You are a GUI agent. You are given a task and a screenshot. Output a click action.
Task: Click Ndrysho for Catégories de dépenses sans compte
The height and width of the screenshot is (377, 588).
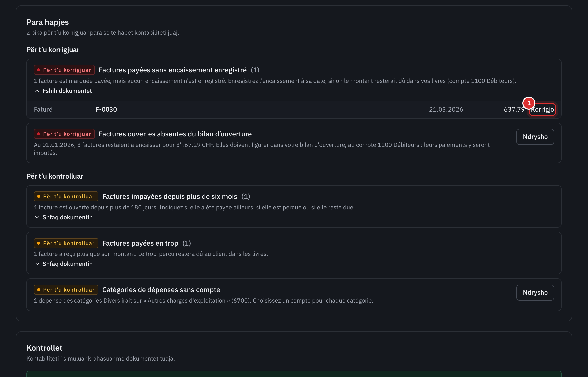click(535, 292)
